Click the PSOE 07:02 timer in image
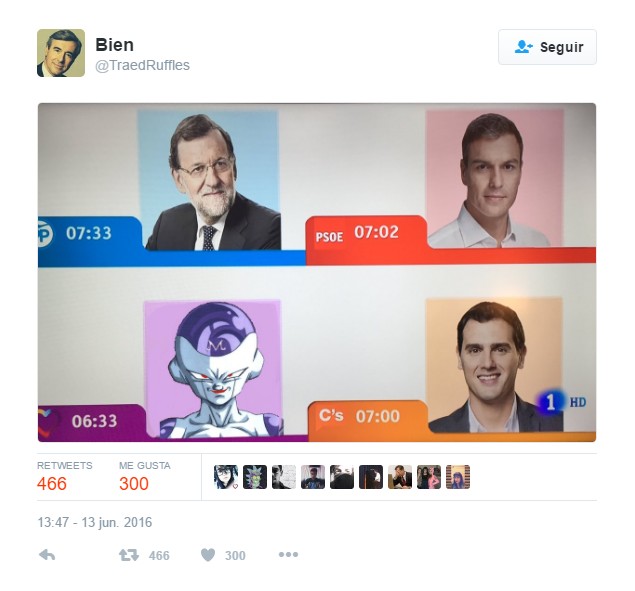Screen dimensions: 635x591 pyautogui.click(x=357, y=233)
